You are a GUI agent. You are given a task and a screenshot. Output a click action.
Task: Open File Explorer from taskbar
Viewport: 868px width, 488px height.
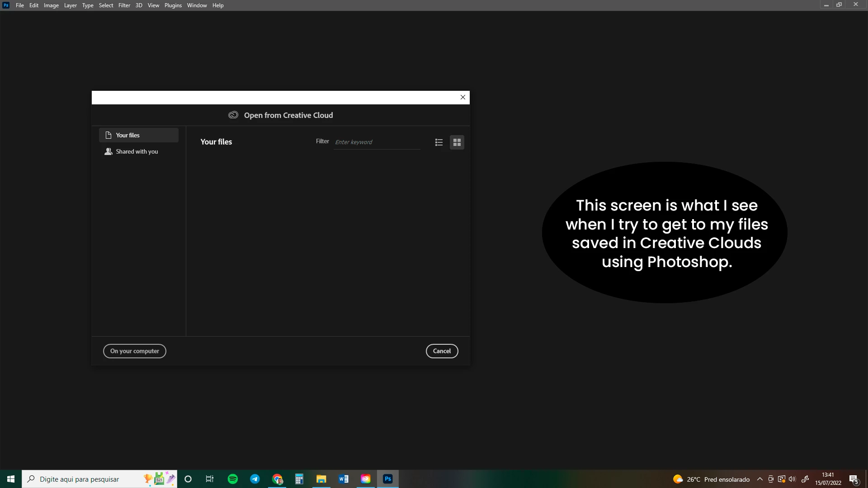321,479
